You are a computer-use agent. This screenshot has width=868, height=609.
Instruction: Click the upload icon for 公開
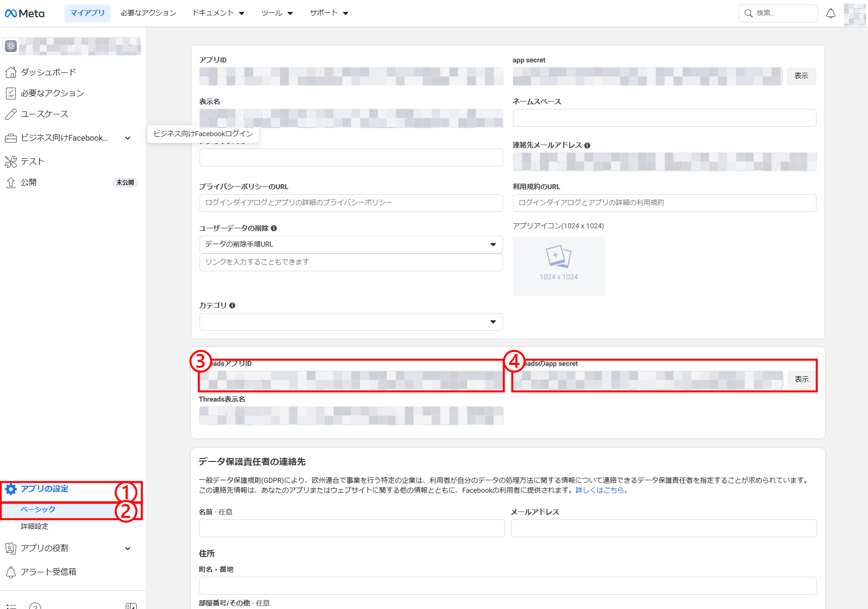10,182
